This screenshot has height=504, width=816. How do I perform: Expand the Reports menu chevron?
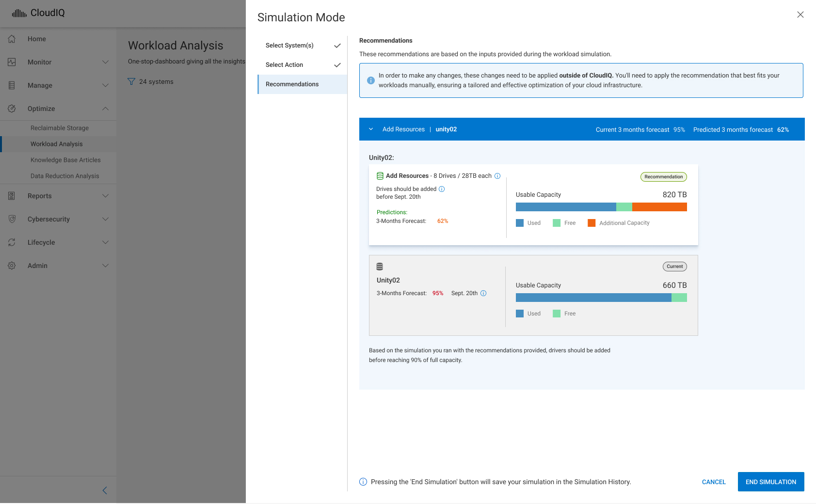click(x=105, y=196)
